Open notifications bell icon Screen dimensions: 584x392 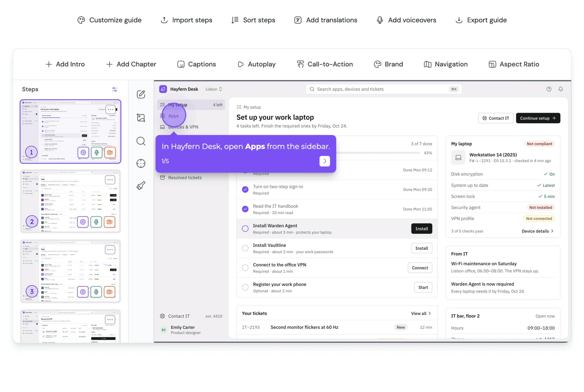pos(561,89)
